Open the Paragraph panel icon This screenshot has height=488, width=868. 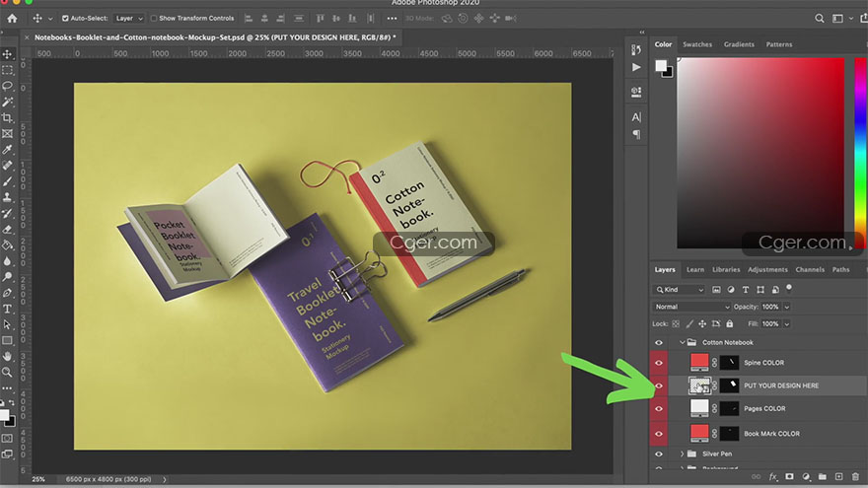click(x=636, y=134)
